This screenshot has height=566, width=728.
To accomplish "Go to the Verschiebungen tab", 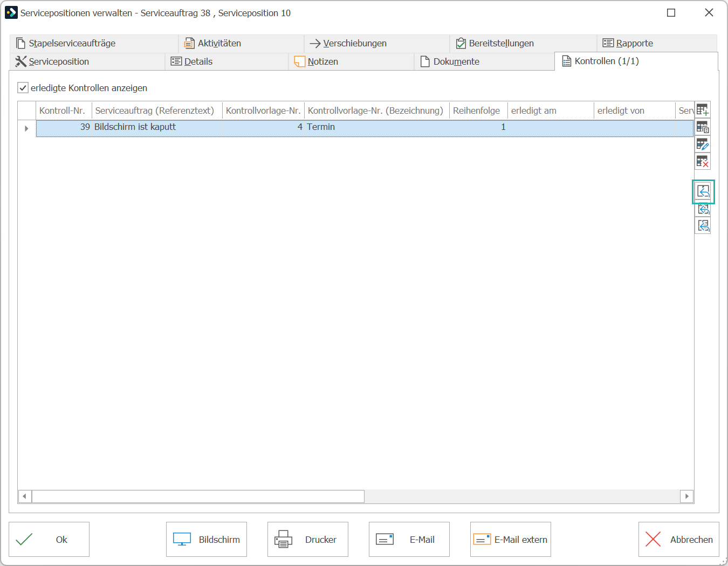I will (x=377, y=43).
